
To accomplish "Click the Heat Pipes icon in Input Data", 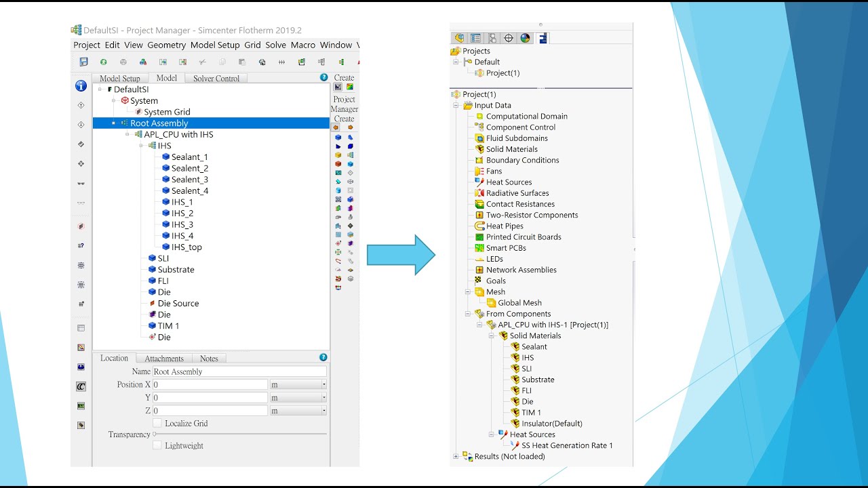I will point(479,226).
